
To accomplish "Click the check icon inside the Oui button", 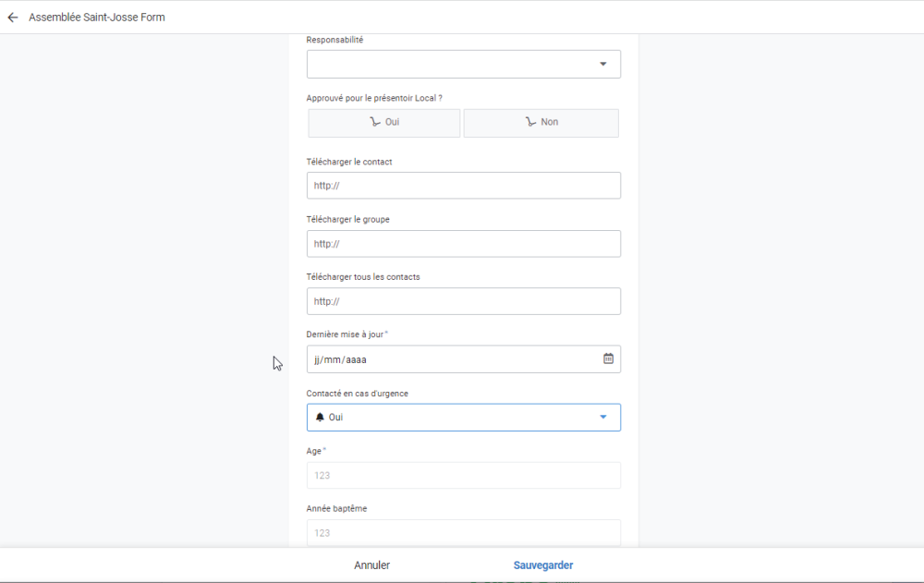I will [x=373, y=122].
